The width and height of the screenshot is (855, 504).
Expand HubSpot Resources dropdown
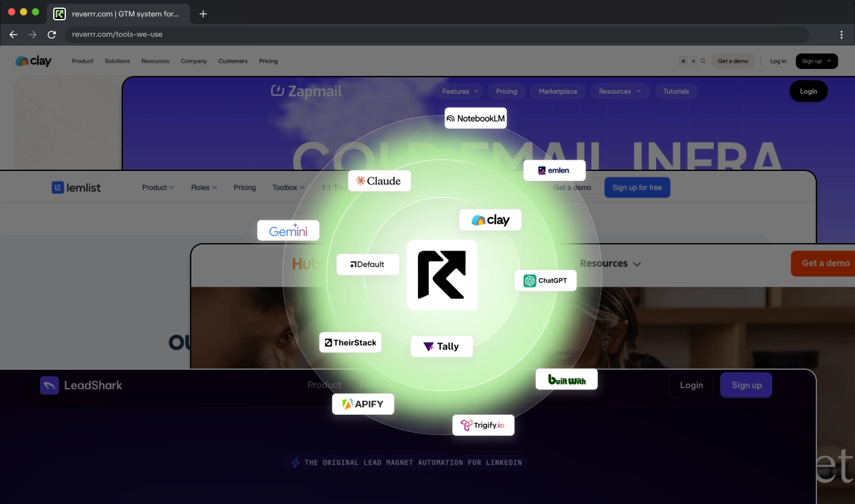coord(611,263)
